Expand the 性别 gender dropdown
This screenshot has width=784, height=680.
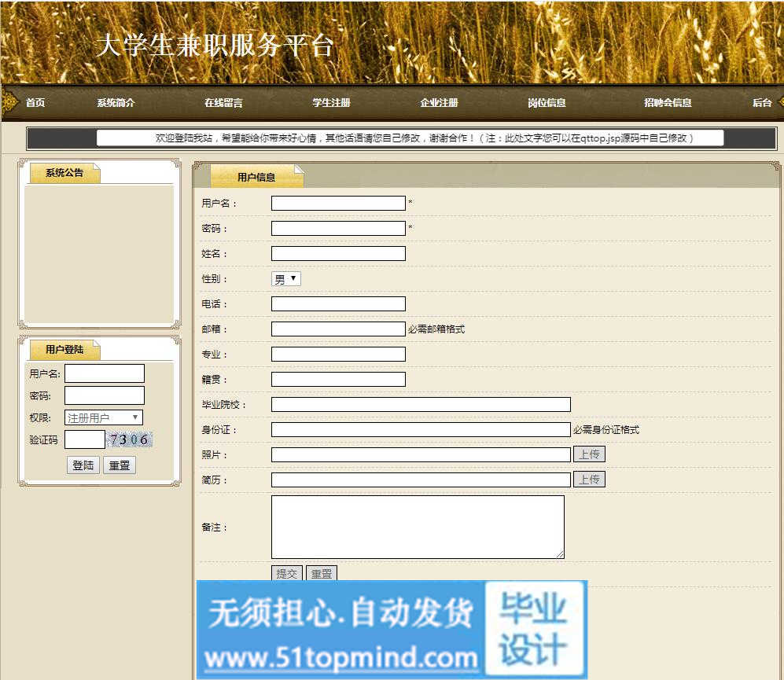tap(285, 279)
